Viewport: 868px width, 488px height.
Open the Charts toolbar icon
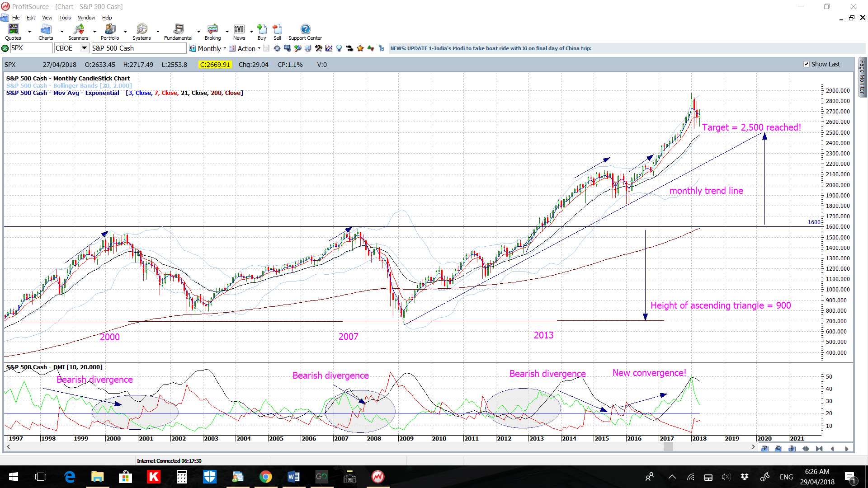[x=46, y=32]
